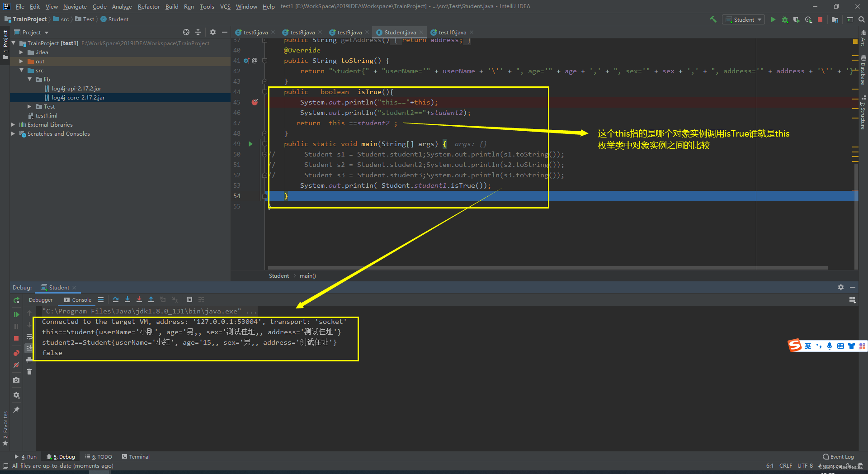Click the editor horizontal scrollbar
The width and height of the screenshot is (868, 474).
click(x=547, y=268)
